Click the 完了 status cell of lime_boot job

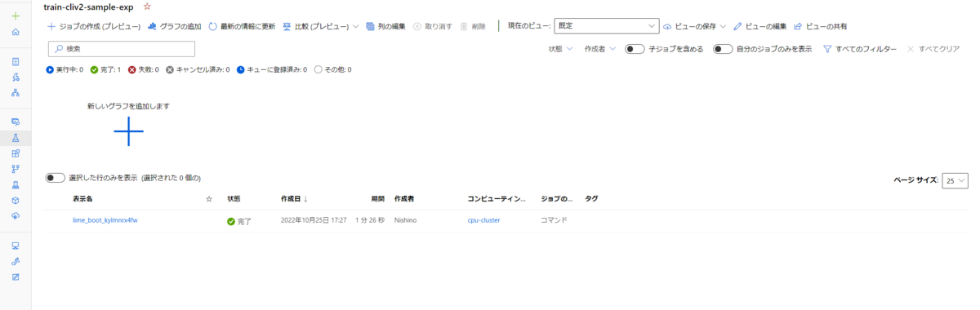(x=239, y=221)
